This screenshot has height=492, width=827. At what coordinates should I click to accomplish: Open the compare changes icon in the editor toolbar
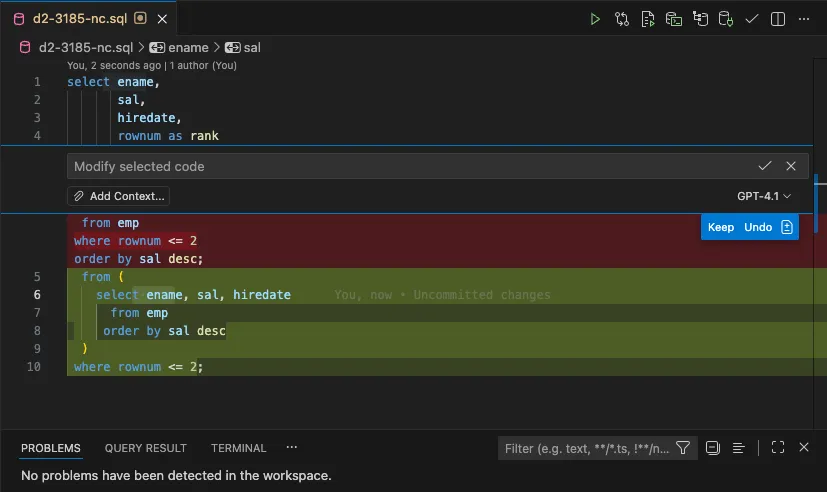coord(622,19)
